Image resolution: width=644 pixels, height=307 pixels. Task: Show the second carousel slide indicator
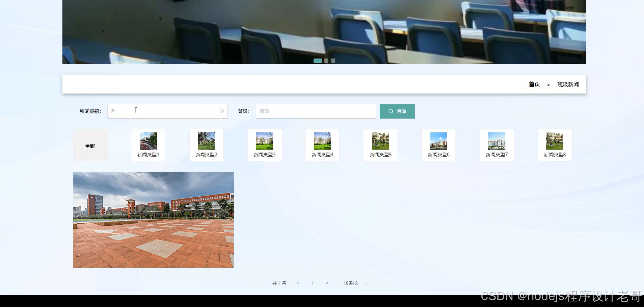pos(326,61)
